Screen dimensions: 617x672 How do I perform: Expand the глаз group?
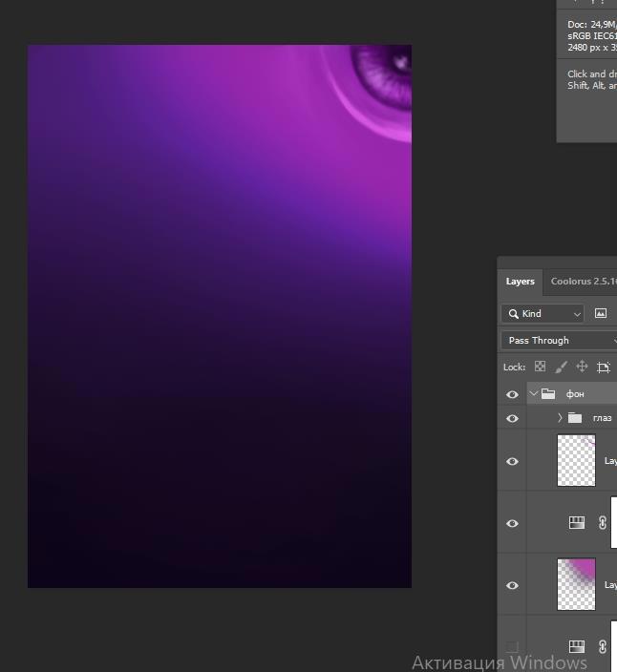[560, 418]
